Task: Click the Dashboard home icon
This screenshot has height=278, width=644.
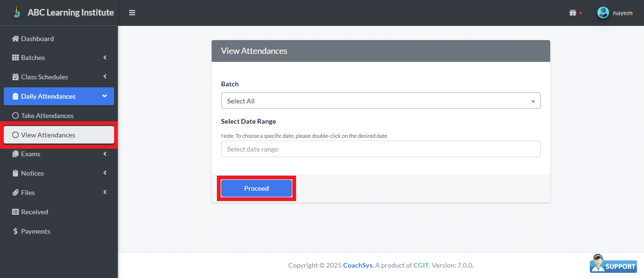Action: click(x=16, y=39)
